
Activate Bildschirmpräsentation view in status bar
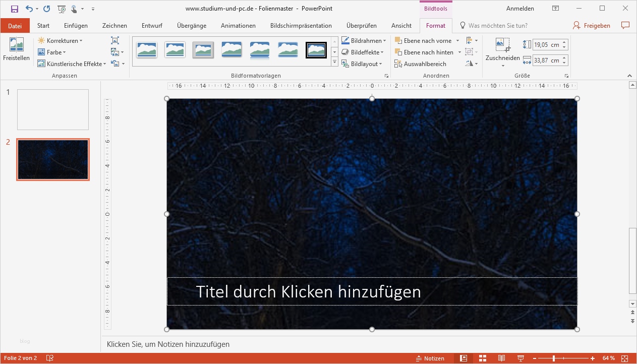[x=521, y=358]
